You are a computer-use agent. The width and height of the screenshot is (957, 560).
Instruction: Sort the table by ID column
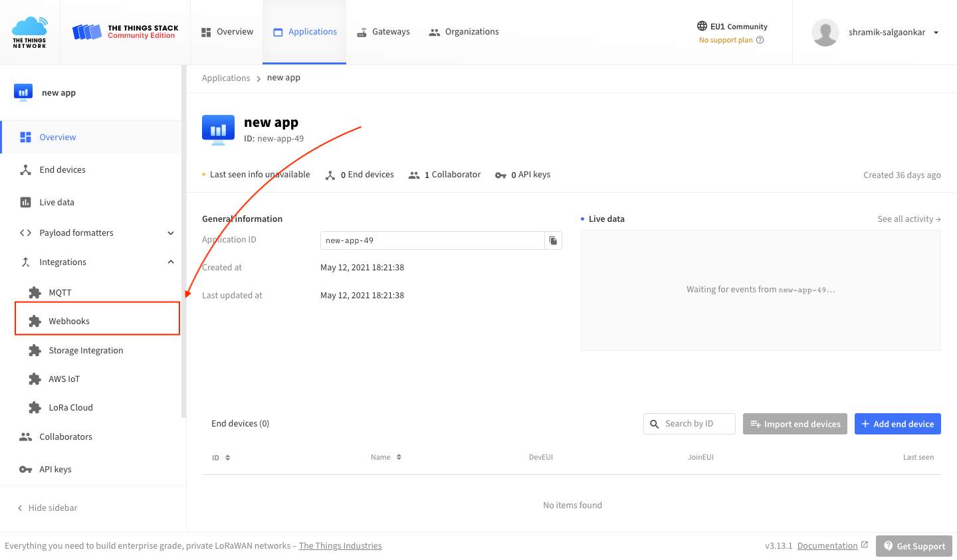pos(221,458)
